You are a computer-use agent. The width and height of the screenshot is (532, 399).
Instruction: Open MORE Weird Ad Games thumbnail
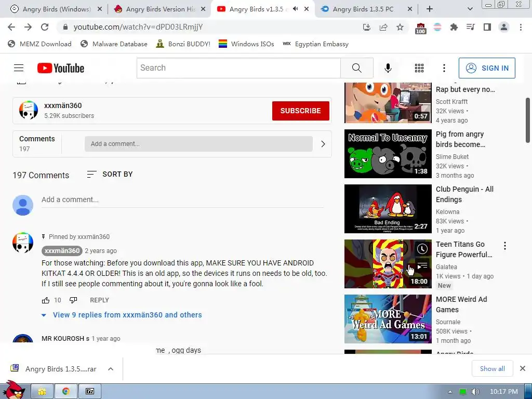[x=388, y=319]
